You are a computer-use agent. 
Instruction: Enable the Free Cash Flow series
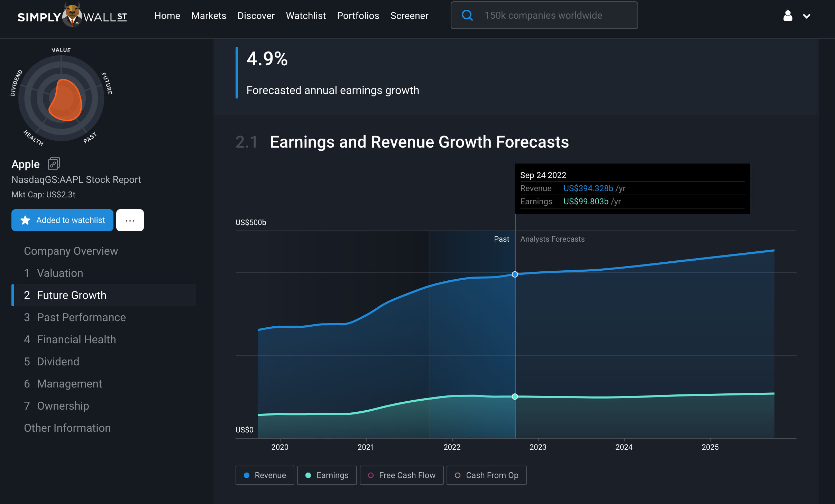coord(402,475)
